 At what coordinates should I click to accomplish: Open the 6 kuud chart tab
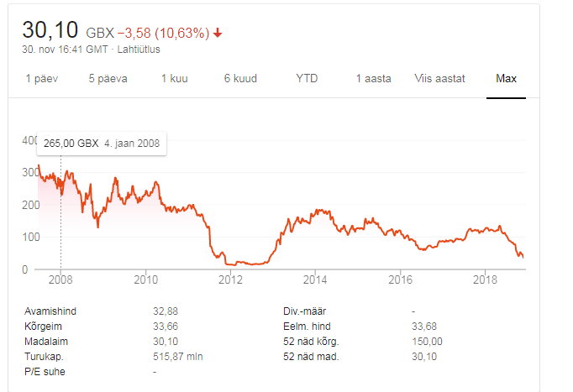pyautogui.click(x=239, y=79)
